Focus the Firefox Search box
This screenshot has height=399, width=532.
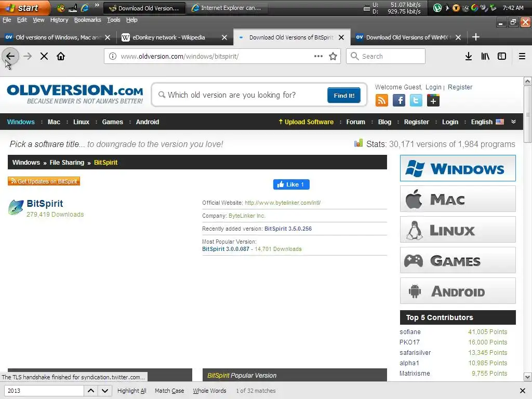coord(385,56)
